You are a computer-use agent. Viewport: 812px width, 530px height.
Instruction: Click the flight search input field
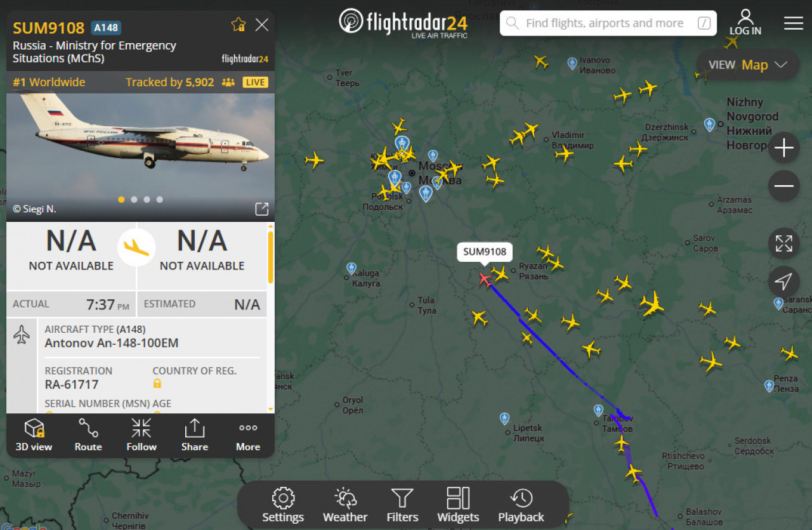(x=608, y=23)
